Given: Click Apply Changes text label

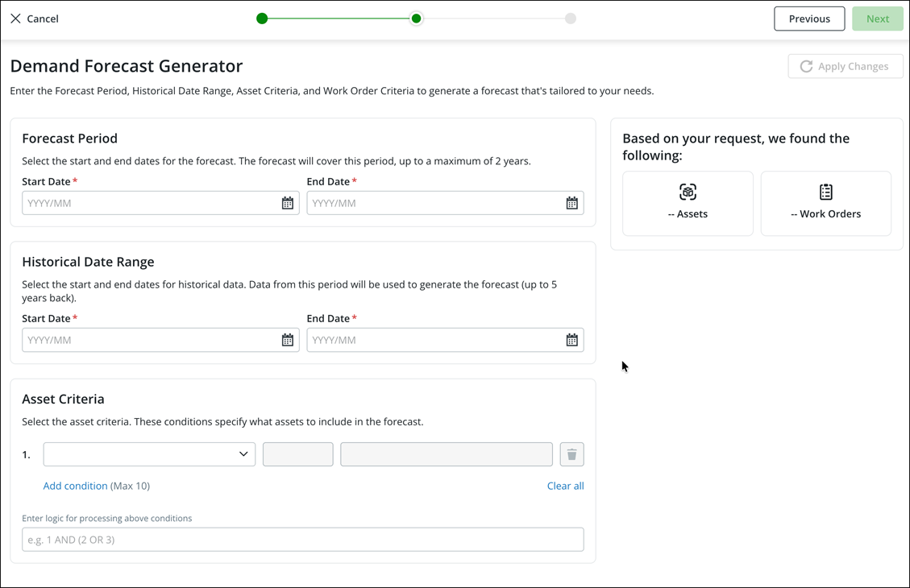Looking at the screenshot, I should (x=853, y=66).
